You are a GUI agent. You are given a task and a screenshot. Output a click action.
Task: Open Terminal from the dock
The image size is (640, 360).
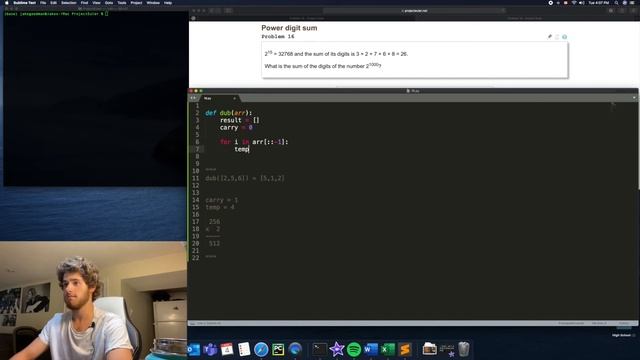coord(319,349)
